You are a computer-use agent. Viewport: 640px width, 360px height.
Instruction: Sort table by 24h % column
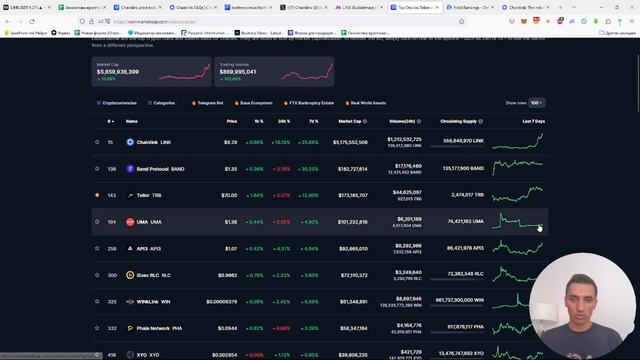[284, 121]
